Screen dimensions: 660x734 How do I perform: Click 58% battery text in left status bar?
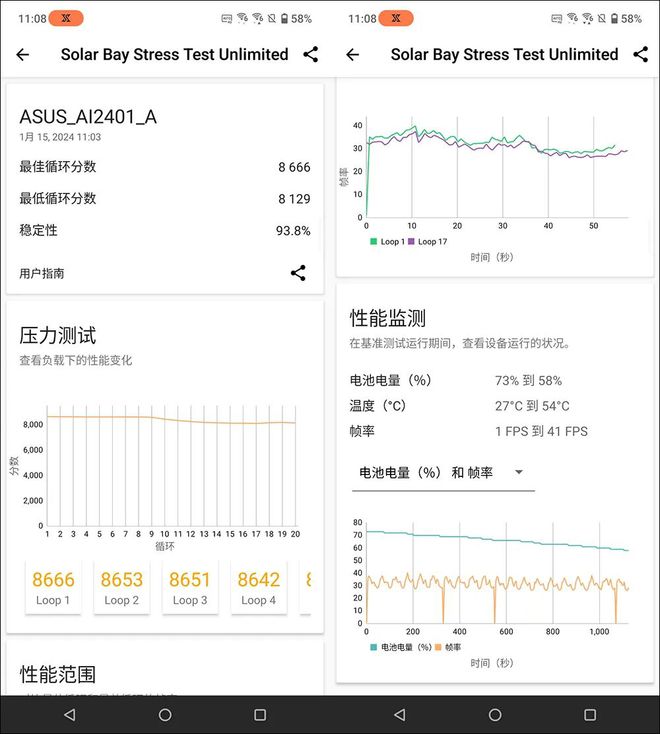[301, 19]
